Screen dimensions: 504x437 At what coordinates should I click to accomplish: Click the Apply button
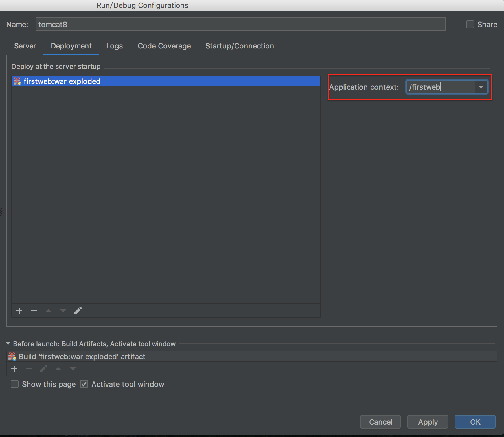point(428,422)
